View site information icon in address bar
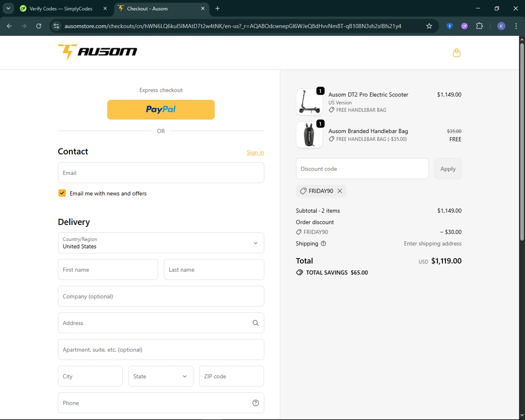525x420 pixels. coord(56,26)
